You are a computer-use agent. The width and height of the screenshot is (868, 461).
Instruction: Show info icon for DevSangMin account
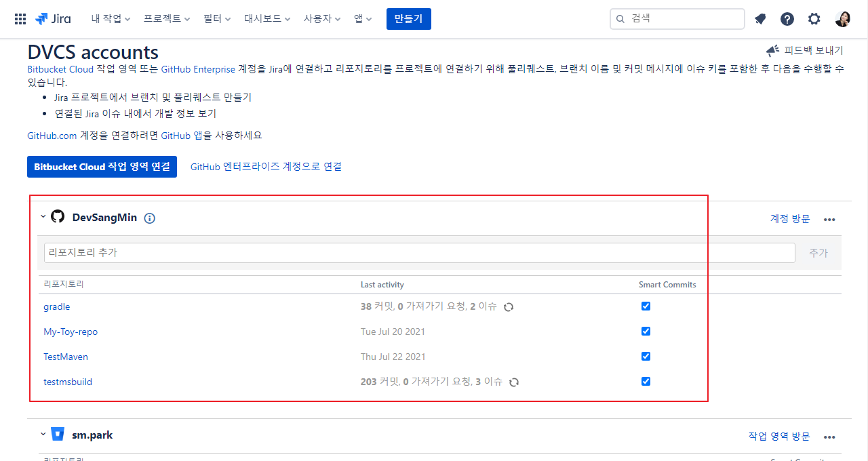pyautogui.click(x=150, y=218)
